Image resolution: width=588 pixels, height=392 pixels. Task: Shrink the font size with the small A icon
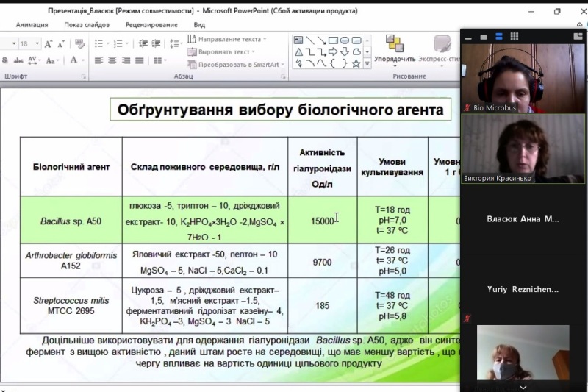point(61,44)
